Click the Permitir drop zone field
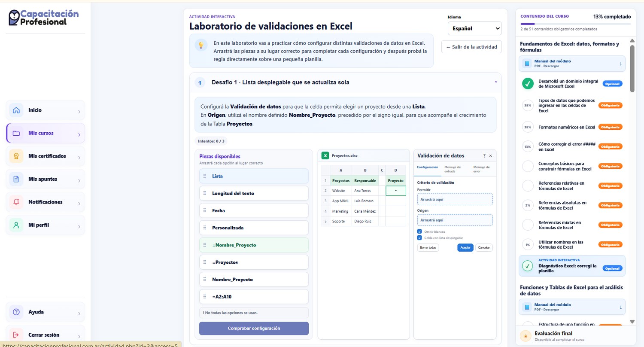 pos(455,199)
